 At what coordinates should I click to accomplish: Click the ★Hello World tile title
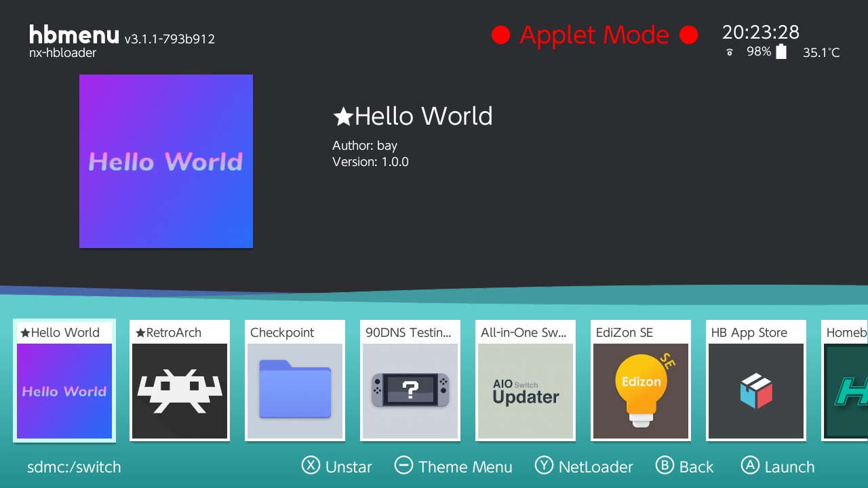(60, 333)
